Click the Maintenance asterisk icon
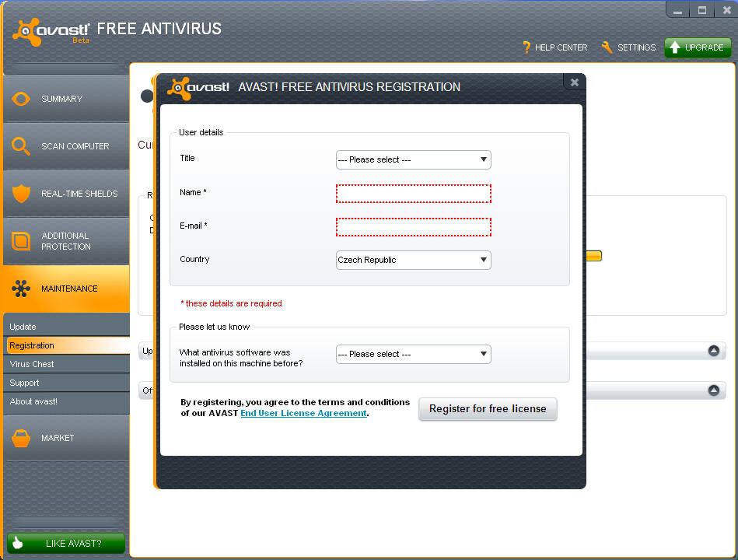 coord(21,289)
